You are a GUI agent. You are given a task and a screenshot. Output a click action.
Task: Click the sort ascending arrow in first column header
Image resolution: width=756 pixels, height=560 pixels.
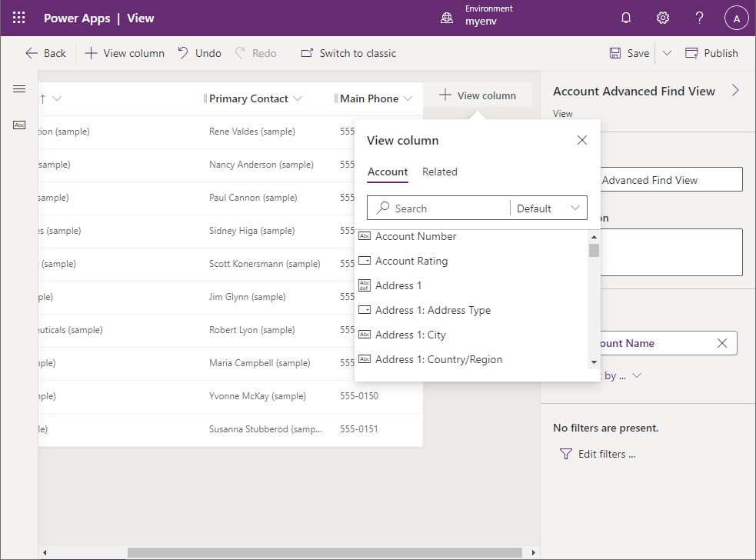[43, 99]
